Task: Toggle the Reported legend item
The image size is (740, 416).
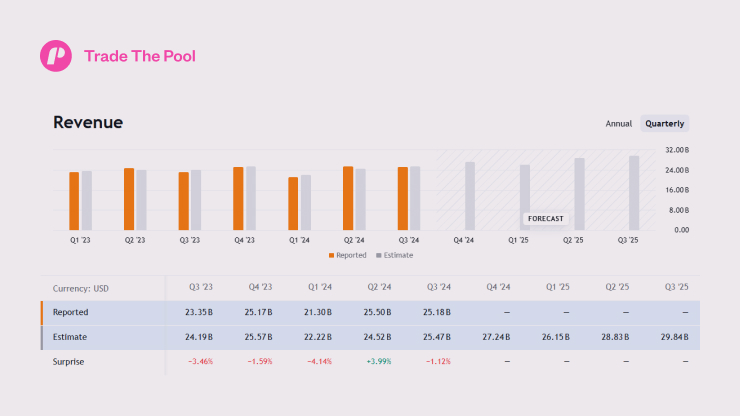Action: 349,255
